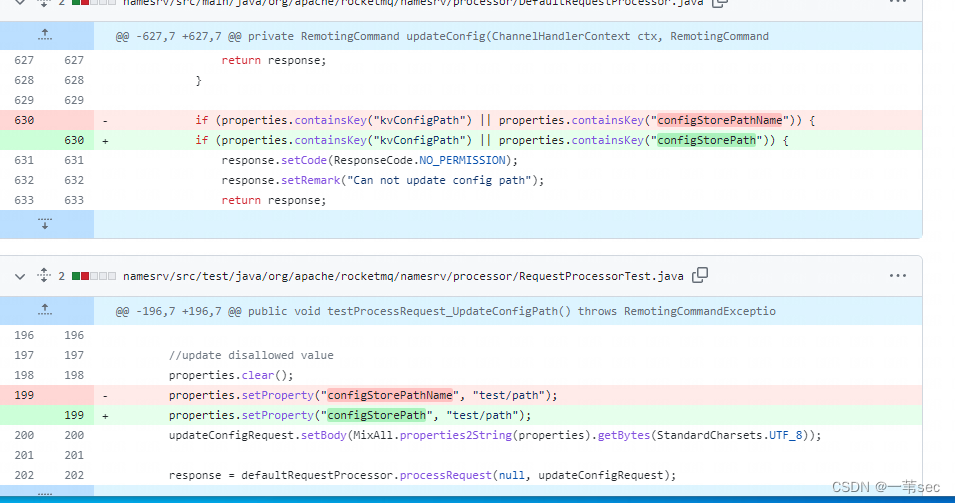Click the change count "2" beside RequestProcessorTest.java

click(x=62, y=276)
